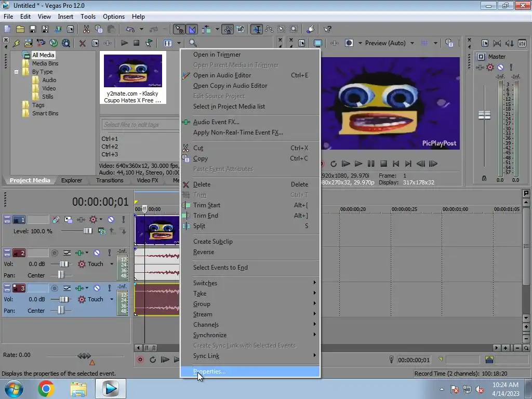Toggle Enable Snapping toolbar icon

pyautogui.click(x=179, y=29)
